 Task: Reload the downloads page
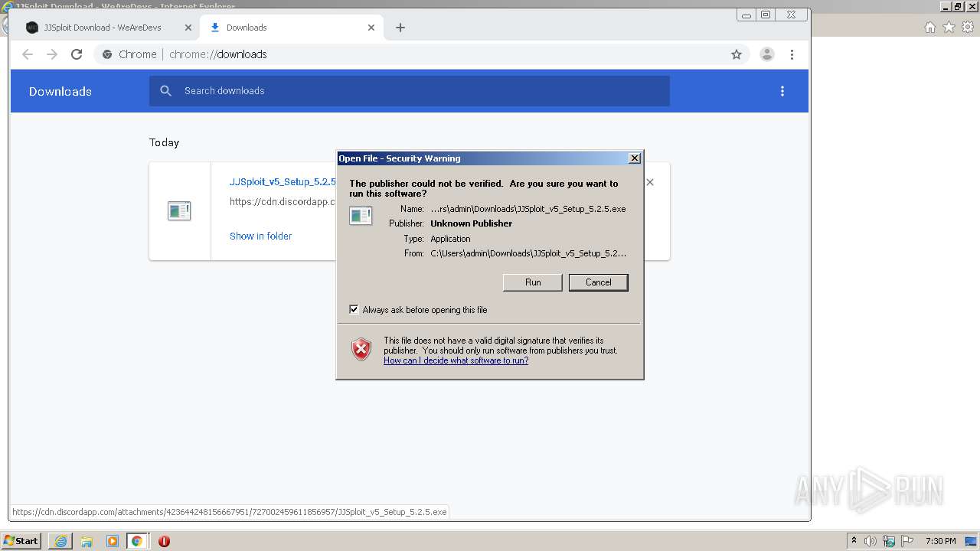coord(77,54)
